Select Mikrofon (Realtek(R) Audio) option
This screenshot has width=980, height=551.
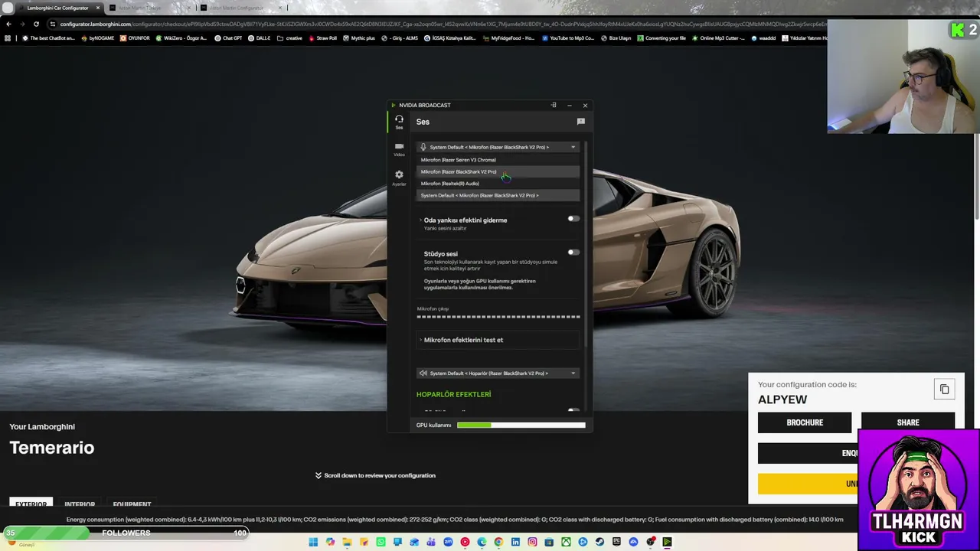[x=498, y=184]
